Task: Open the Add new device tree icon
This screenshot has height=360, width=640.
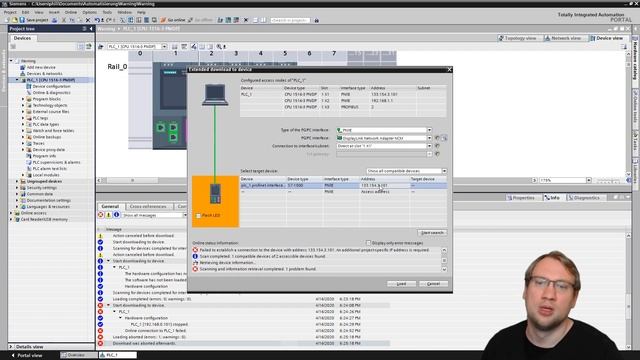Action: [x=23, y=67]
